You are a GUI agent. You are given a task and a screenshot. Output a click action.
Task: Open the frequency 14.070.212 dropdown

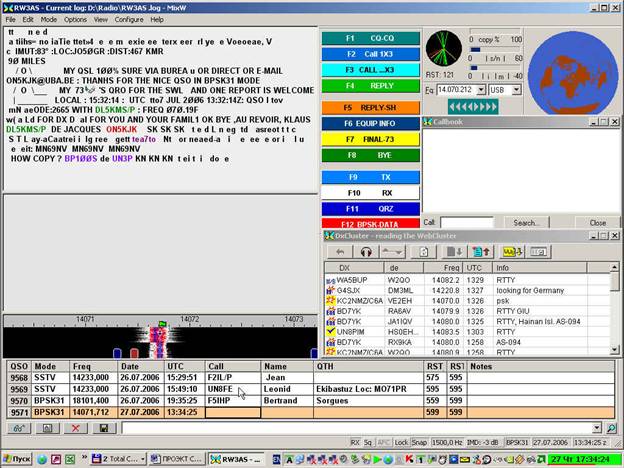[481, 90]
